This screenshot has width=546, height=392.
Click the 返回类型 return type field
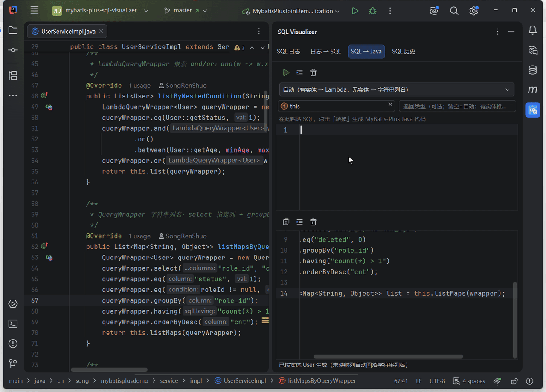point(457,106)
